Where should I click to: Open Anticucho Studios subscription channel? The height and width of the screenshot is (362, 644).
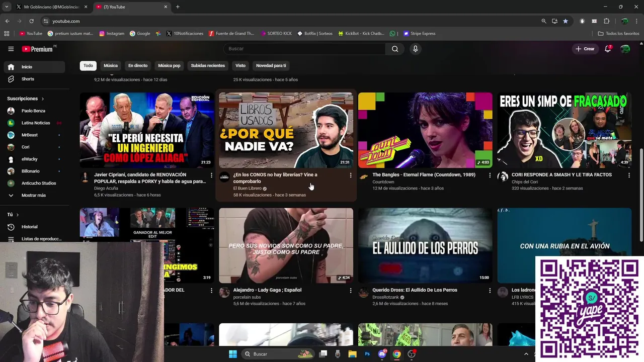(x=34, y=183)
